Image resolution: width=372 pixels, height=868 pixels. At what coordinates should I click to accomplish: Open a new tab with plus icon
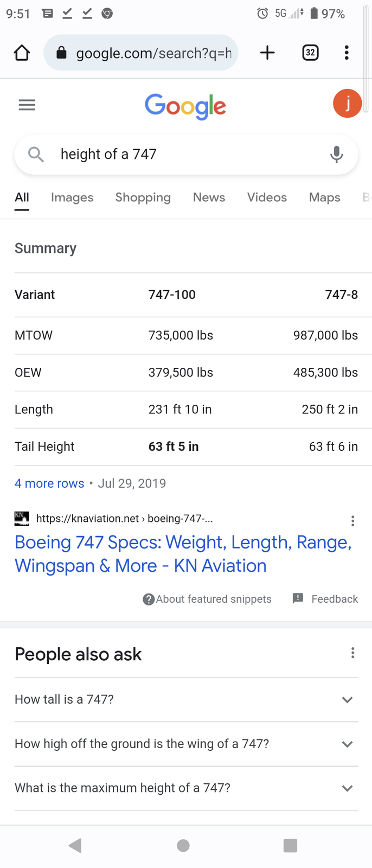click(267, 53)
